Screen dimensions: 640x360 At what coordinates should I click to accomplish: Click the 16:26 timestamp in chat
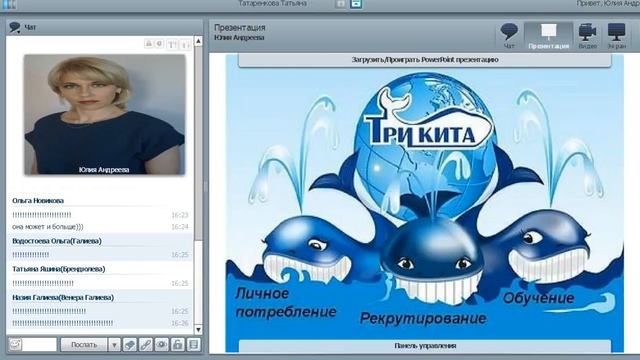pyautogui.click(x=180, y=323)
